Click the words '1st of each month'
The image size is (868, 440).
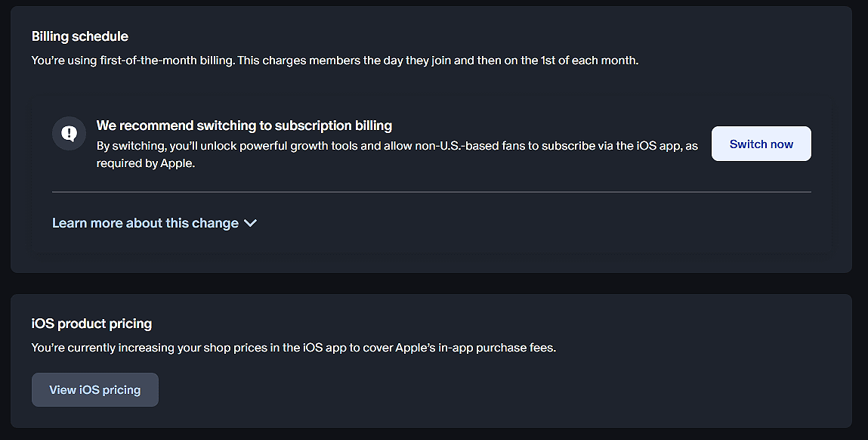589,60
